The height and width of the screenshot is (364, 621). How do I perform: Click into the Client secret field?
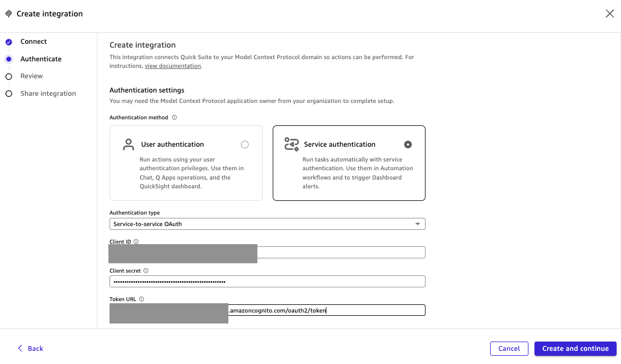[x=267, y=281]
